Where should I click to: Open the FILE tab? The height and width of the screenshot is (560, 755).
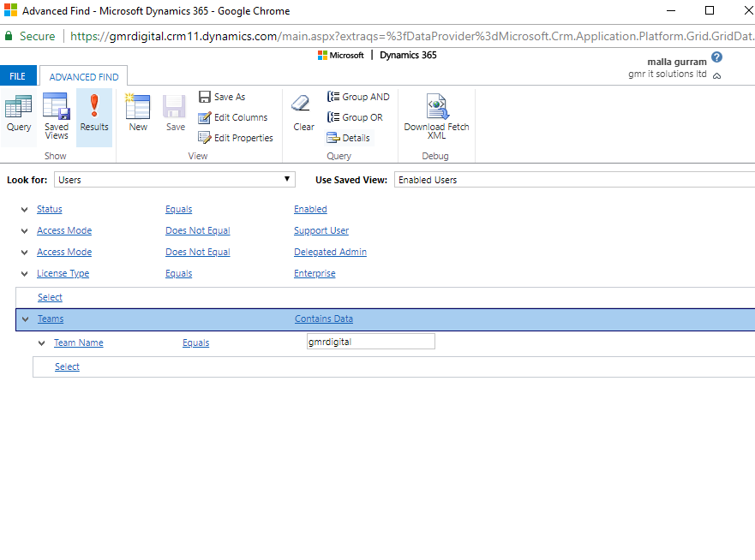point(18,76)
